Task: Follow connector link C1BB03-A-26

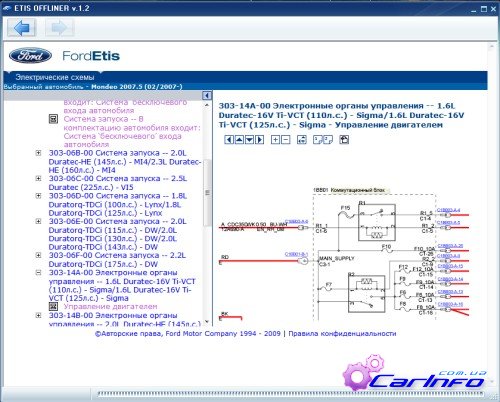Action: [450, 246]
